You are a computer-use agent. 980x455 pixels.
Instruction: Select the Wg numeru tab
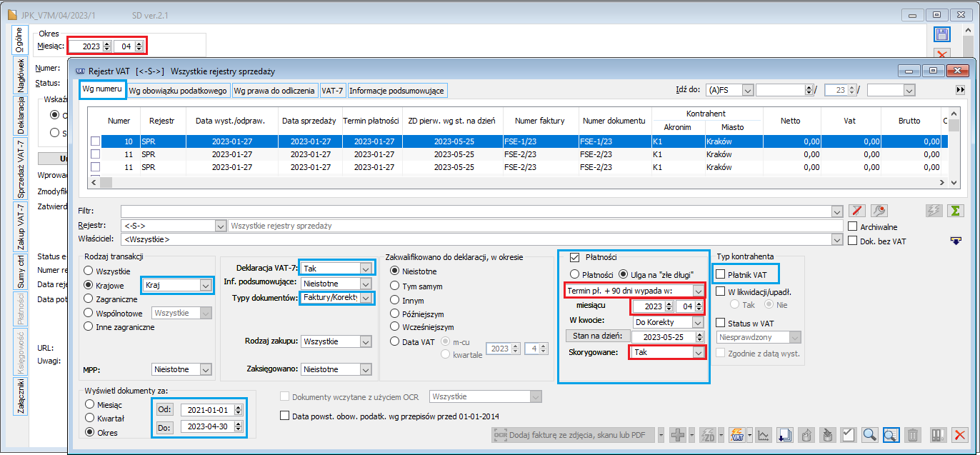pos(102,89)
